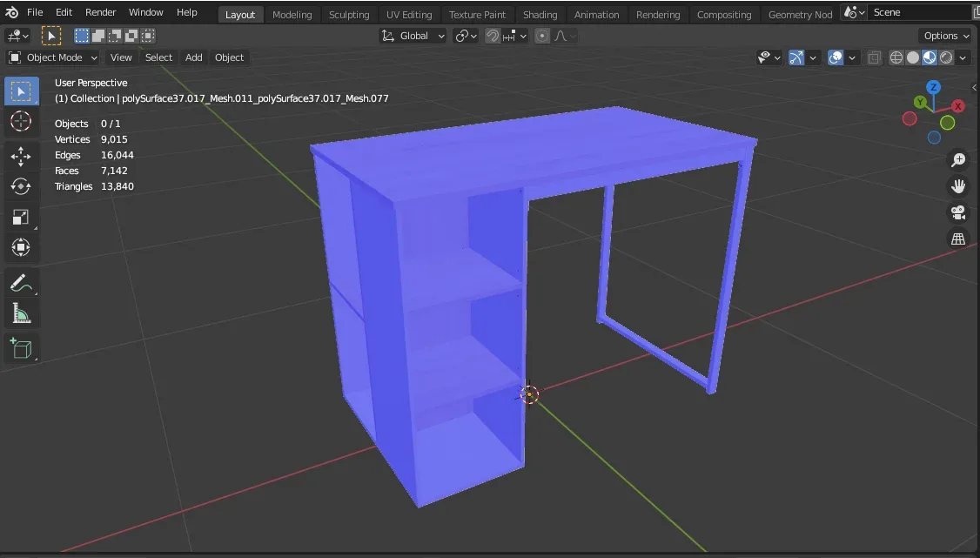
Task: Open the Object Mode dropdown
Action: tap(51, 57)
